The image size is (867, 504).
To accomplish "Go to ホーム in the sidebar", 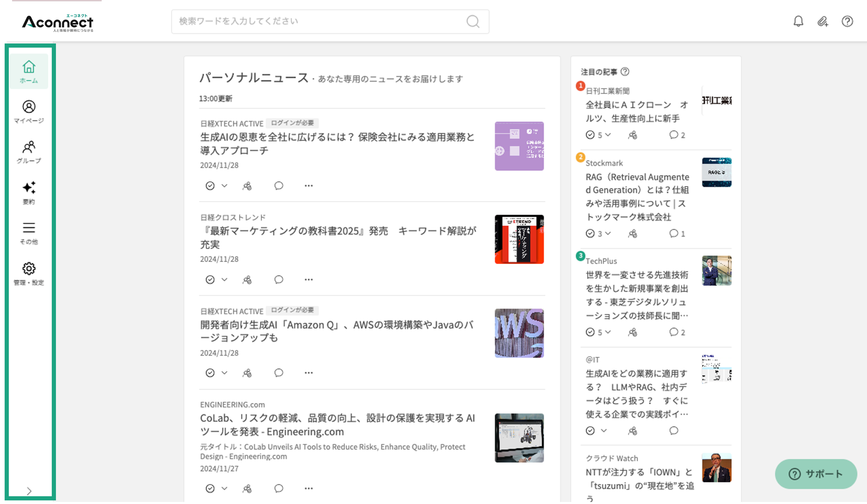I will pos(29,71).
